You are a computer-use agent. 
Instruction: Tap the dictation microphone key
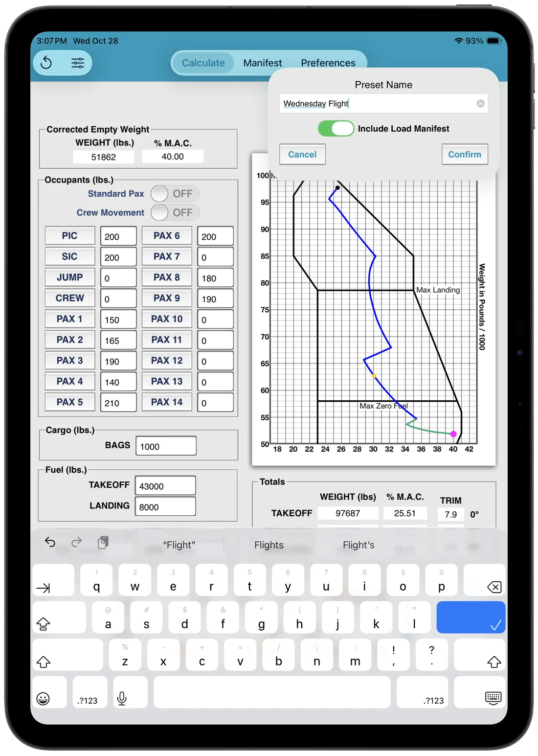[130, 692]
